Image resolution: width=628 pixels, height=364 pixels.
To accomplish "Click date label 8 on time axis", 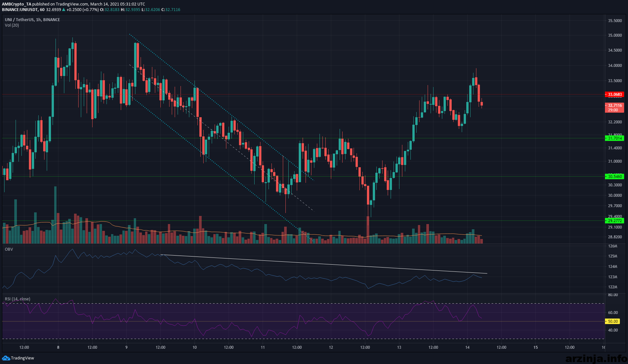I will point(58,347).
